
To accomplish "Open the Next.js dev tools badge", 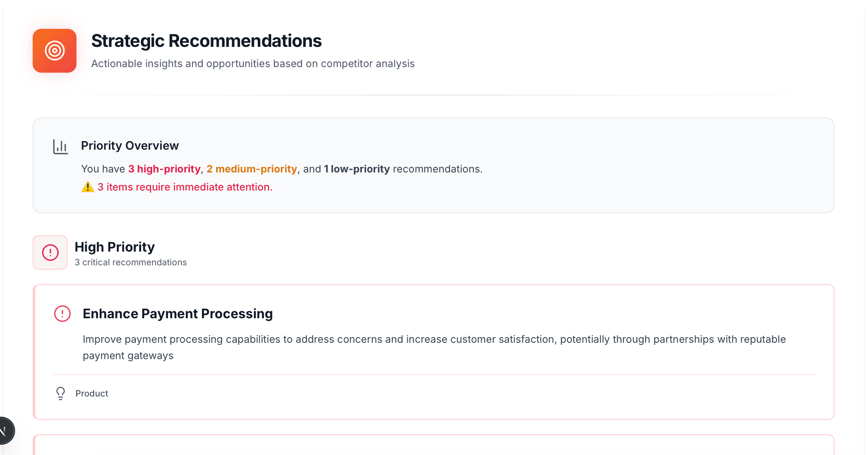I will point(4,430).
